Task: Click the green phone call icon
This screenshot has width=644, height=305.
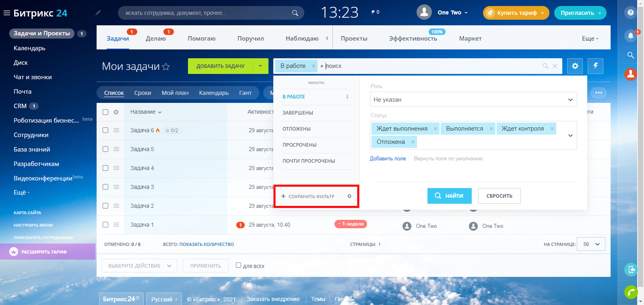Action: [x=630, y=292]
